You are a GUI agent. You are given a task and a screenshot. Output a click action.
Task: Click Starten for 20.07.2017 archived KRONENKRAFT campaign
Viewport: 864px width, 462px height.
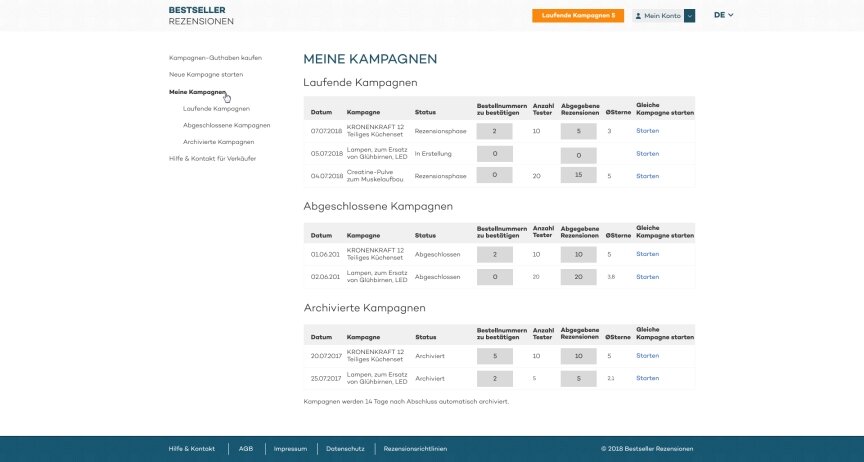(x=647, y=356)
